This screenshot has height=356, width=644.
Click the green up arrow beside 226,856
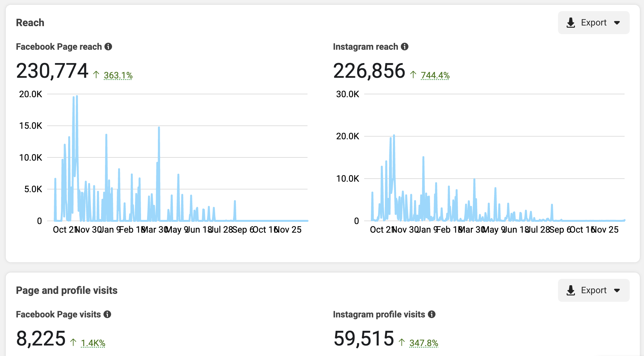(413, 75)
